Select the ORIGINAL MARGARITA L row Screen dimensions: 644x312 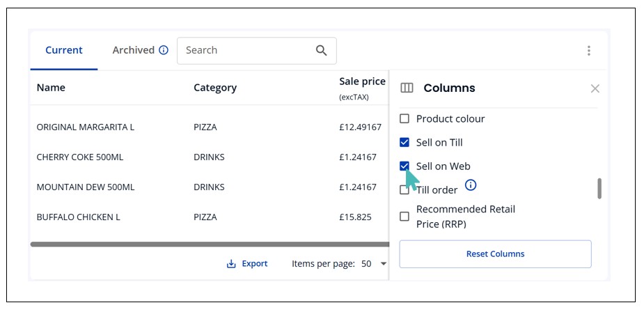210,127
